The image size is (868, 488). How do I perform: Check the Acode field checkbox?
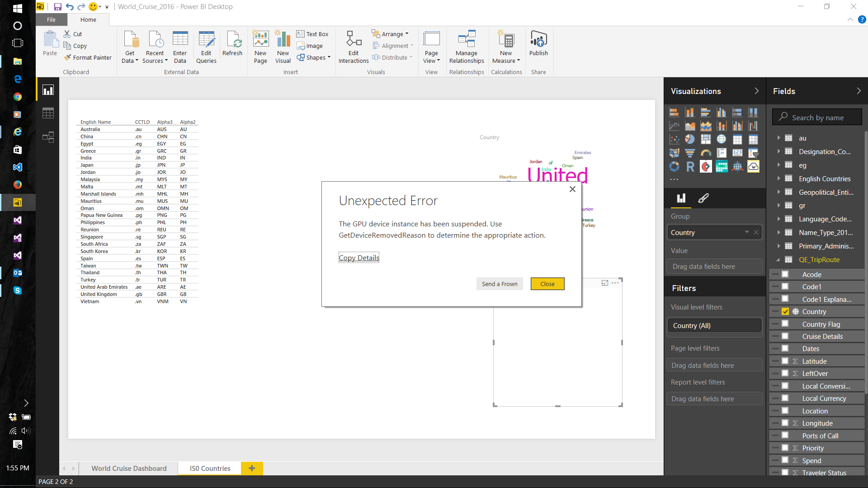(x=785, y=274)
